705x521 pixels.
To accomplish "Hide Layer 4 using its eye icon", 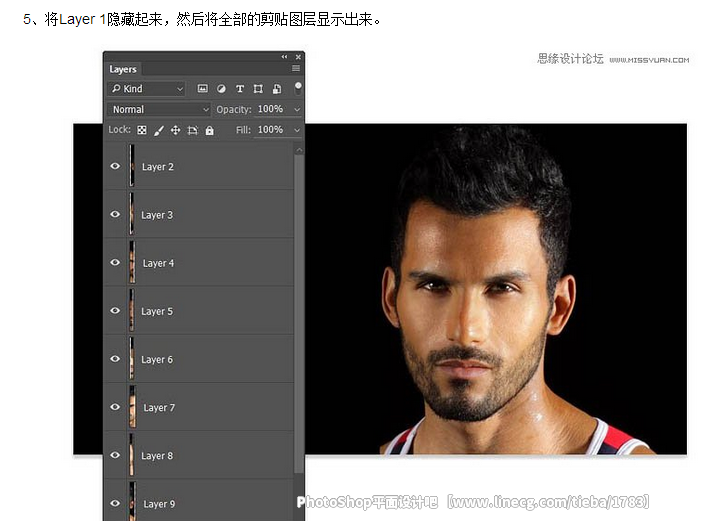I will [x=115, y=262].
